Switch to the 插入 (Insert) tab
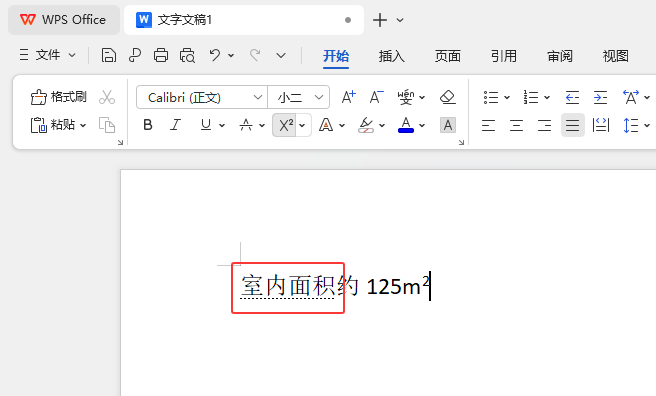656x396 pixels. click(392, 56)
